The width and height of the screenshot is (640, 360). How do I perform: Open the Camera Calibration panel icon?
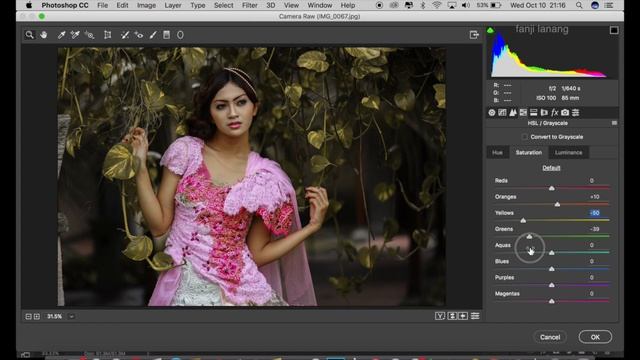pos(565,113)
